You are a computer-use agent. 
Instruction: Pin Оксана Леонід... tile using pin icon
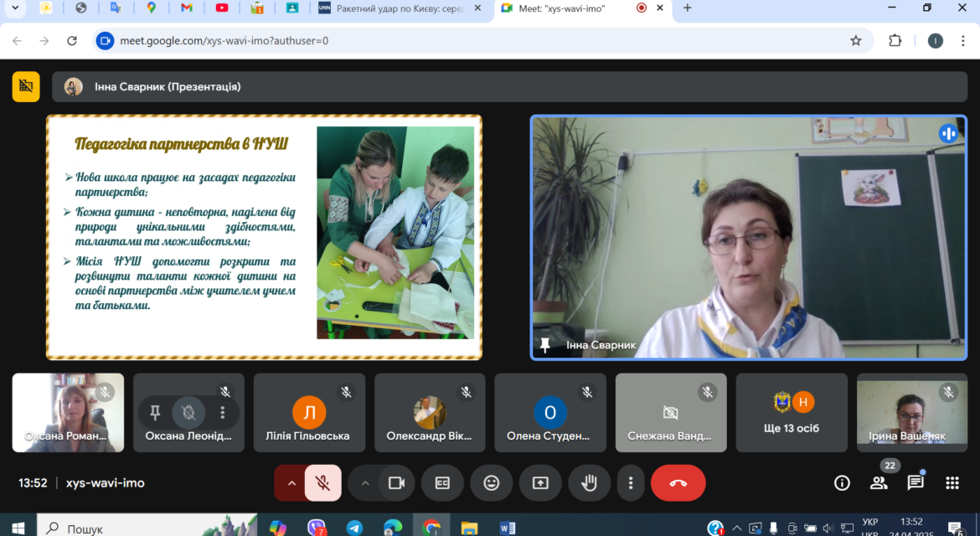(x=155, y=412)
